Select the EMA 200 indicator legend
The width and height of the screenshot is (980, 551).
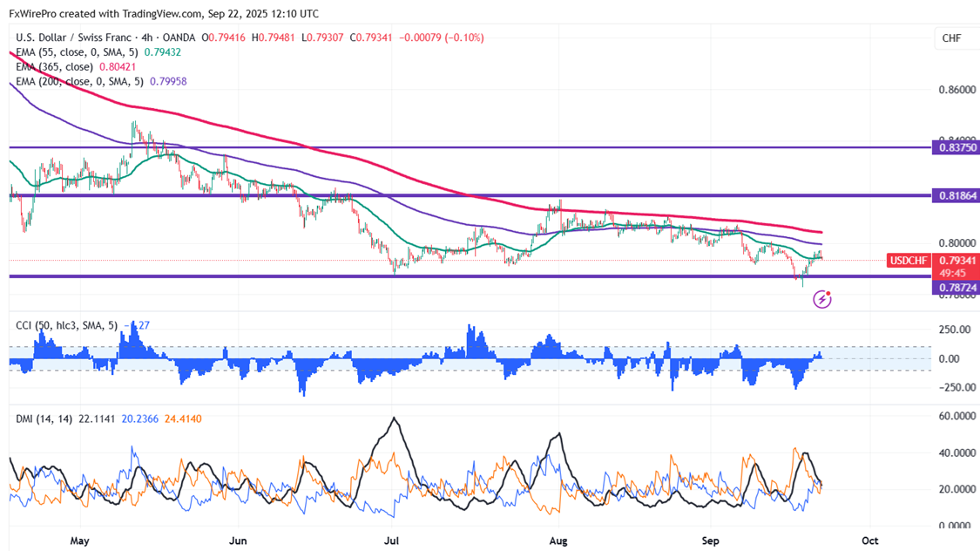pos(79,81)
